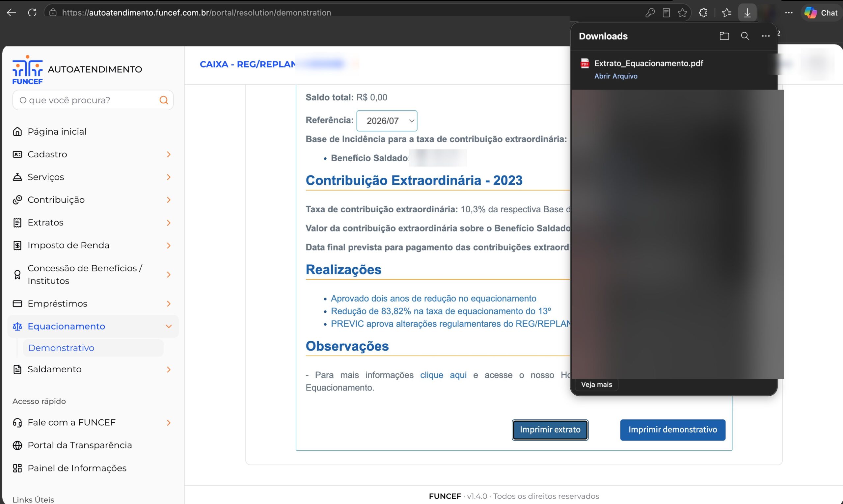Click the browser back arrow

pos(11,13)
